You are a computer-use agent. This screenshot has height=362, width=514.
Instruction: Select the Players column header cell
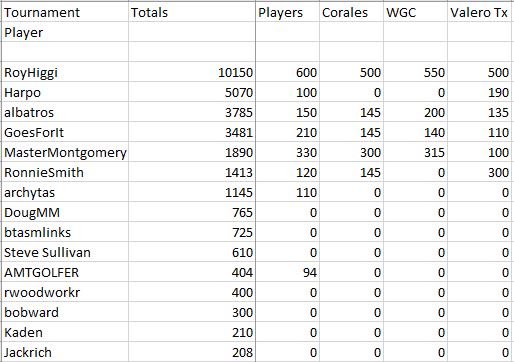(x=287, y=12)
